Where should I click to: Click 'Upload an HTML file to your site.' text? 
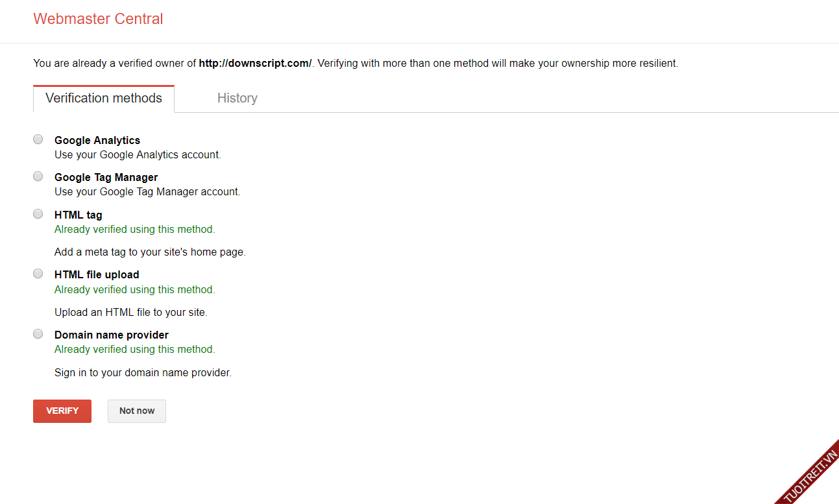pyautogui.click(x=131, y=313)
